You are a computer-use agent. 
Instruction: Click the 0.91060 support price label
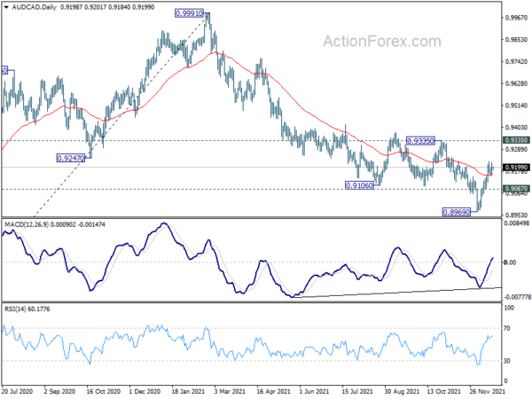click(x=359, y=185)
